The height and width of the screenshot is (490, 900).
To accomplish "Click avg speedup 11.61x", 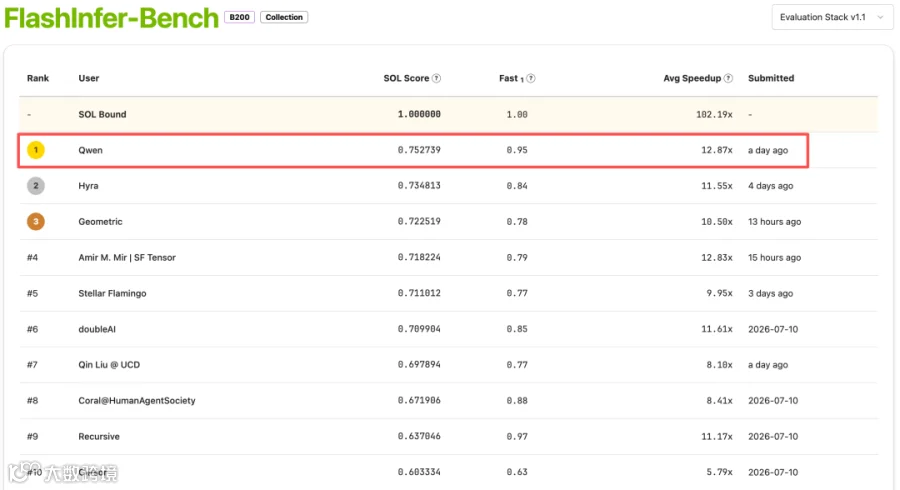I will tap(717, 329).
